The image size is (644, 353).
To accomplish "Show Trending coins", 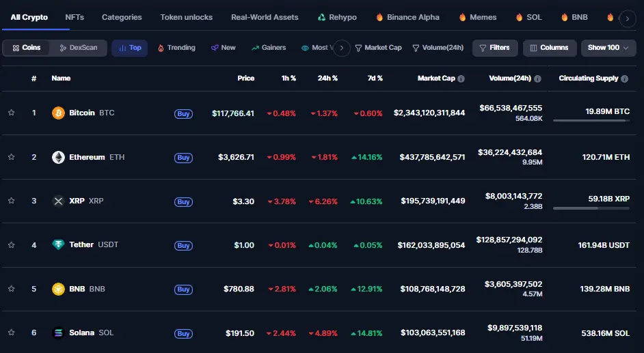I will (176, 48).
